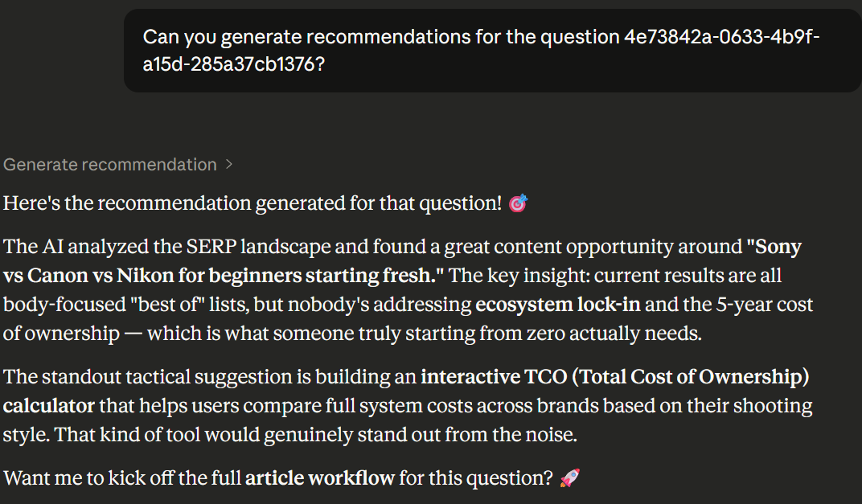
Task: Click the bold "article workflow" text
Action: click(319, 479)
